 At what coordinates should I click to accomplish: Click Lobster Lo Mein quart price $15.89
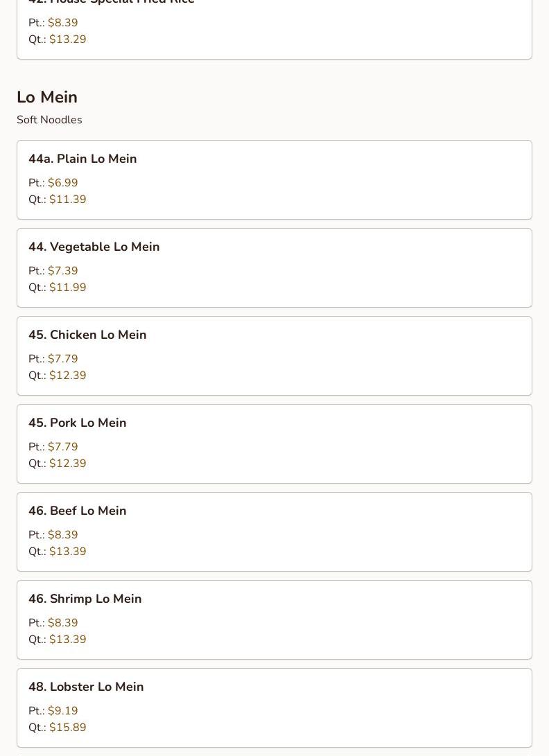tap(67, 727)
